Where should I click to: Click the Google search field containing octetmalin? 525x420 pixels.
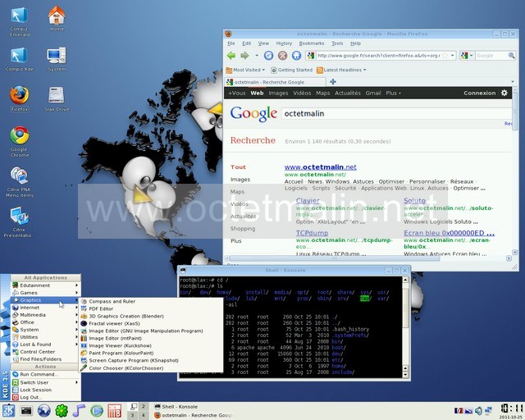click(x=397, y=113)
